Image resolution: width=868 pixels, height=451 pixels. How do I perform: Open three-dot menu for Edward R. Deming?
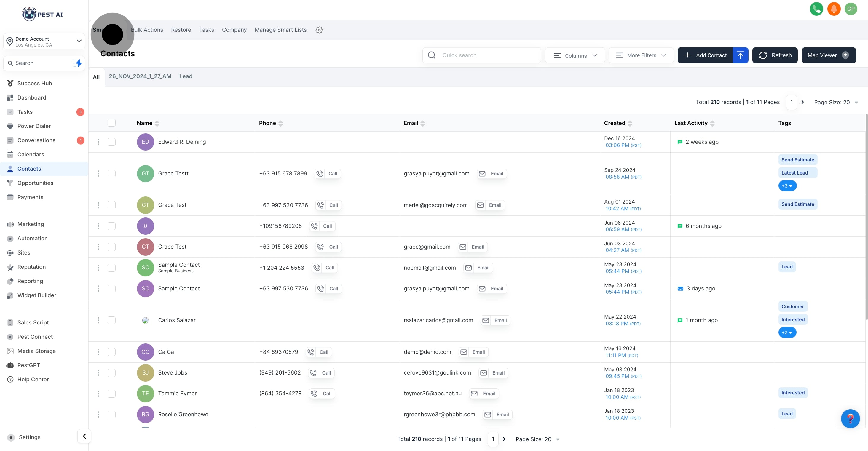pyautogui.click(x=98, y=142)
